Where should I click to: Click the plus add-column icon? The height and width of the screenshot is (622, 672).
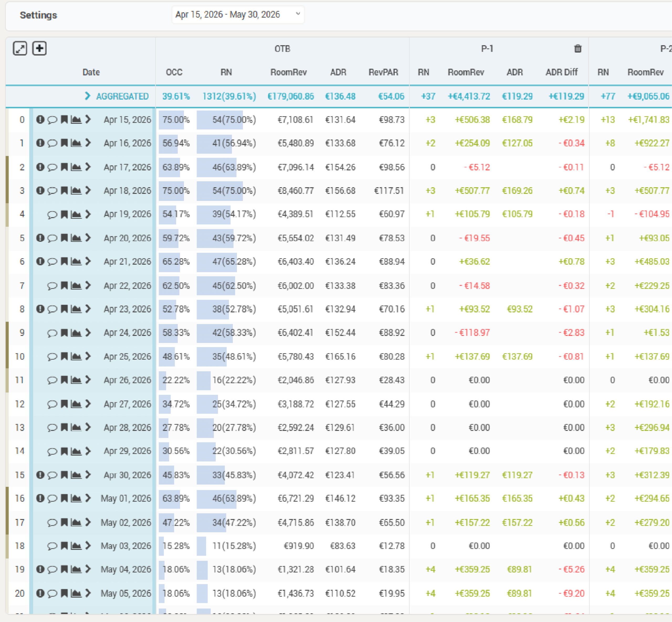tap(39, 49)
